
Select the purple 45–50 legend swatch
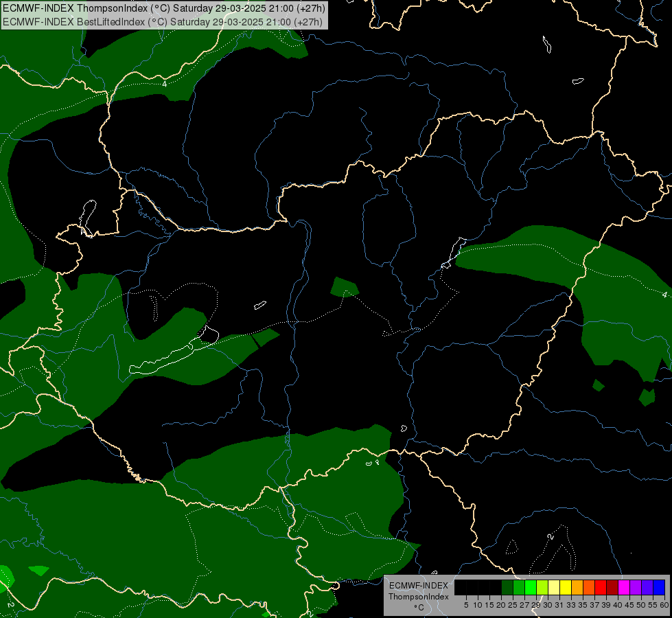[x=636, y=587]
